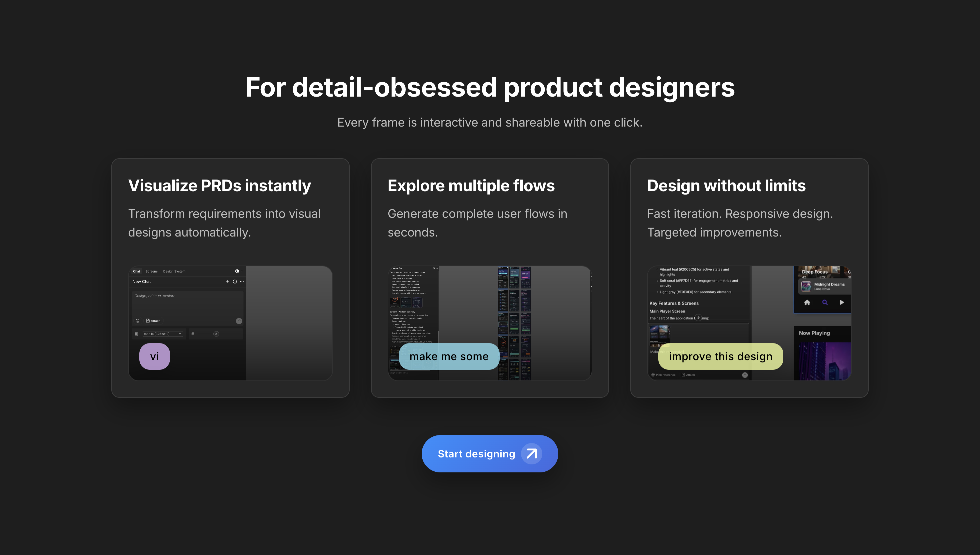The image size is (980, 555).
Task: Toggle dark mode with the moon icon
Action: tap(238, 272)
